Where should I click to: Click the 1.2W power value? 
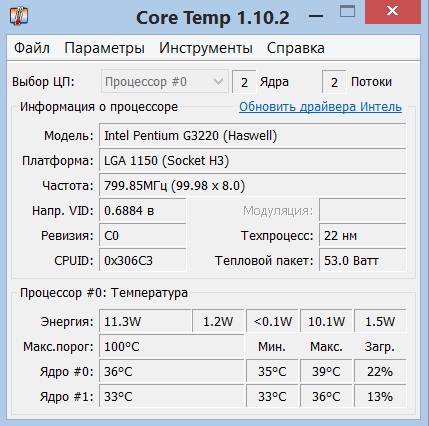[x=218, y=321]
